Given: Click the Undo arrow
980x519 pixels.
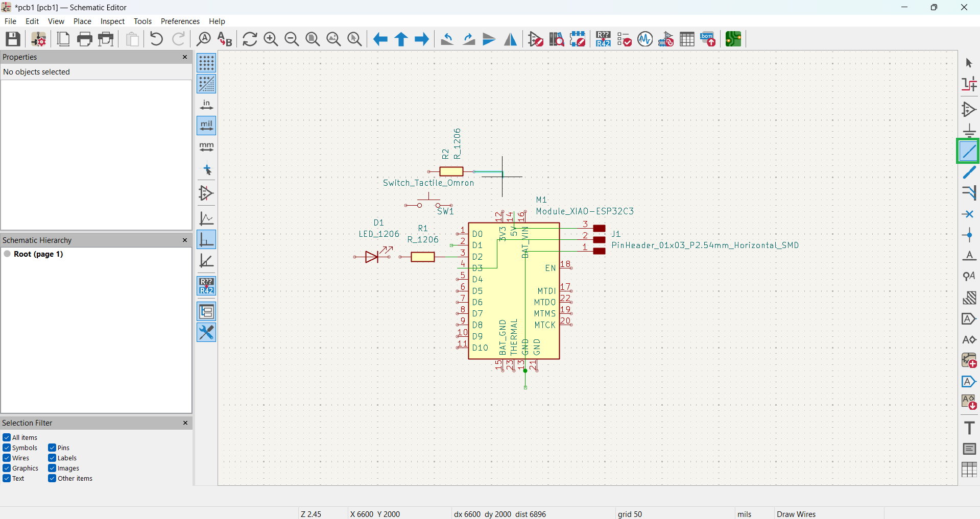Looking at the screenshot, I should point(157,39).
